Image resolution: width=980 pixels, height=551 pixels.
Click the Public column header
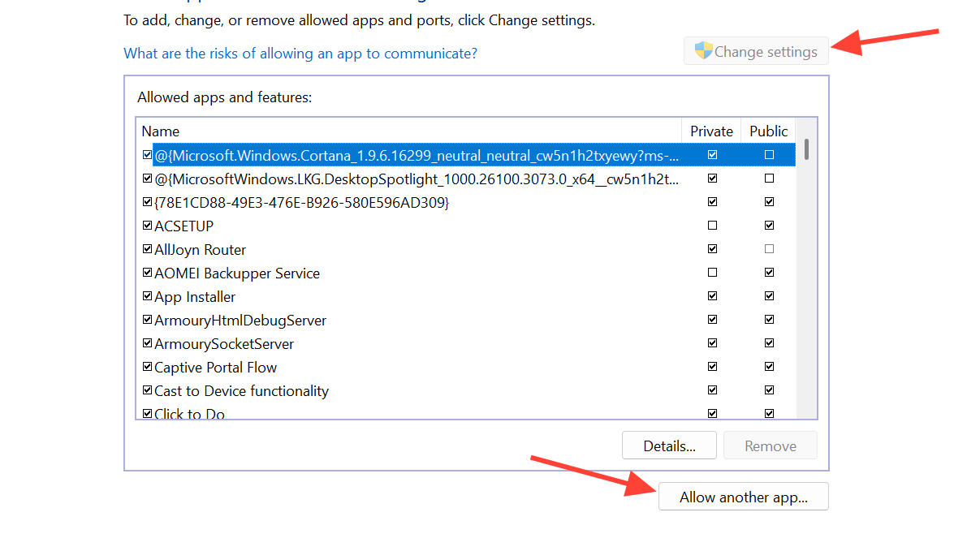pyautogui.click(x=769, y=131)
